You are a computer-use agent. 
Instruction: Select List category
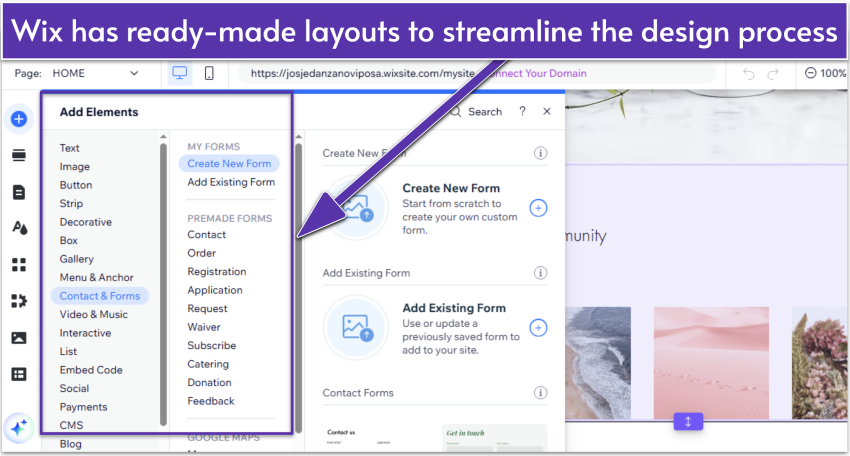pos(68,351)
